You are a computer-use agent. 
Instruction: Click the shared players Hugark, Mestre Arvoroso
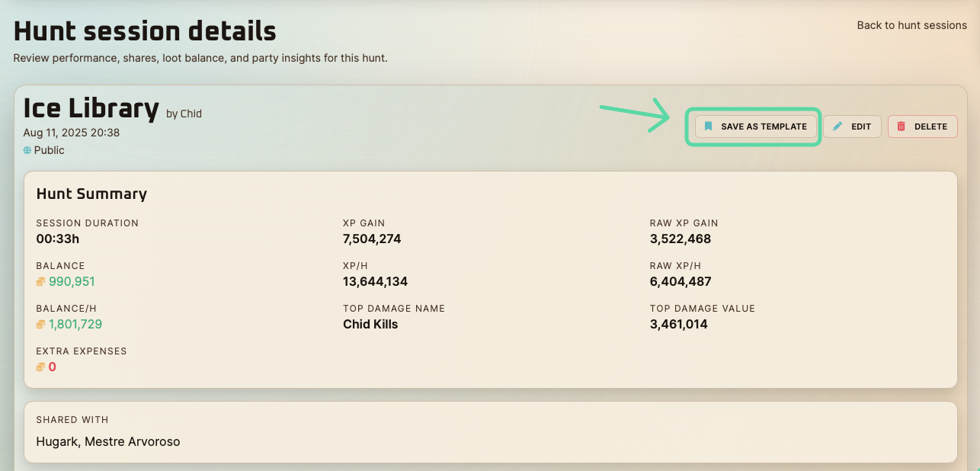pyautogui.click(x=108, y=442)
